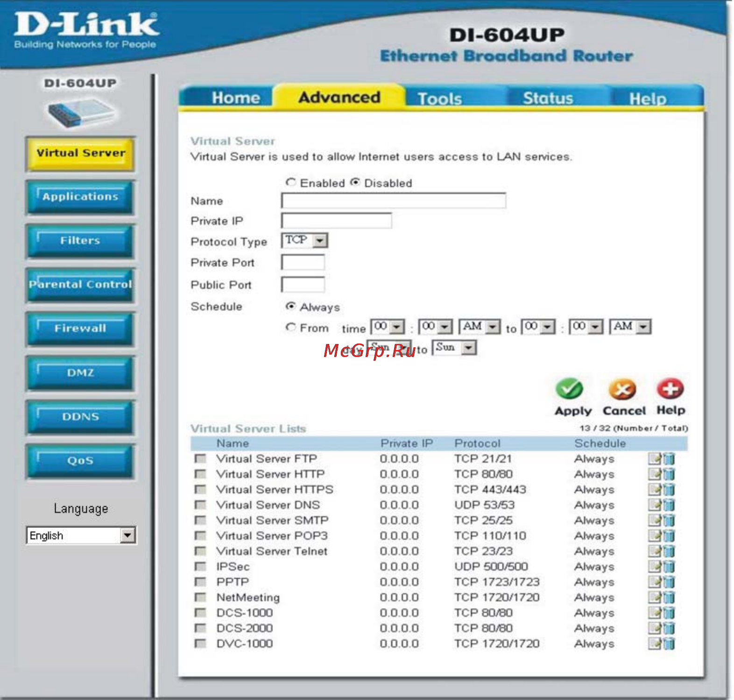Edit the PPTP entry
This screenshot has height=700, width=734.
656,582
